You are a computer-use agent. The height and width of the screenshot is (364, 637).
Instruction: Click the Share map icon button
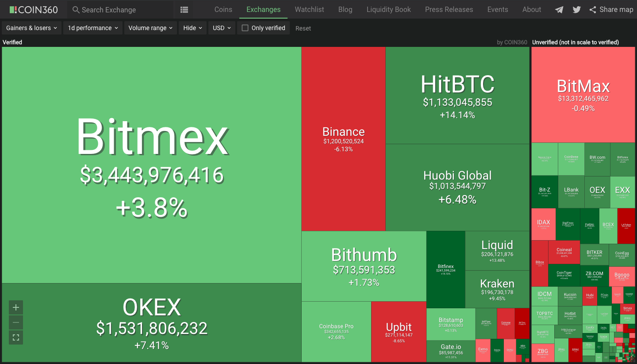(x=611, y=9)
